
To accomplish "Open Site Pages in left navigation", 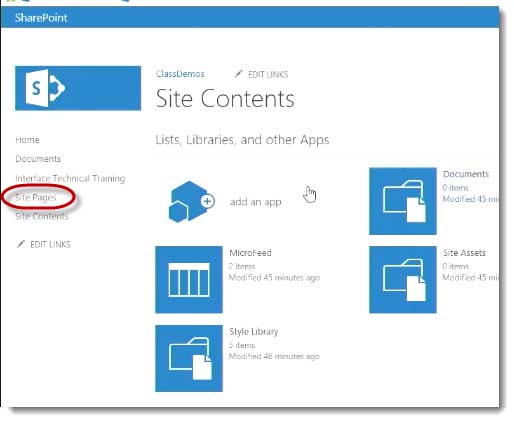I will click(x=36, y=197).
